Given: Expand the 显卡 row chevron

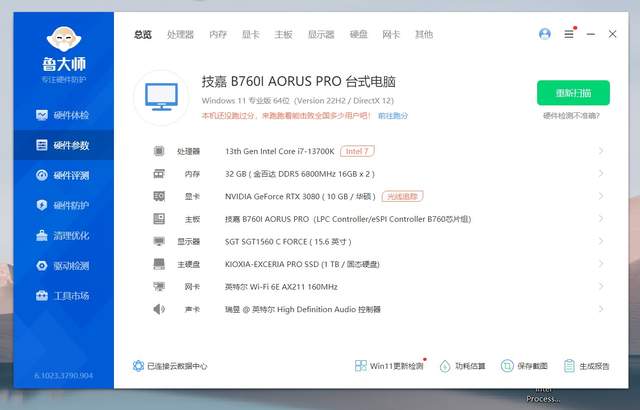Looking at the screenshot, I should click(x=601, y=196).
